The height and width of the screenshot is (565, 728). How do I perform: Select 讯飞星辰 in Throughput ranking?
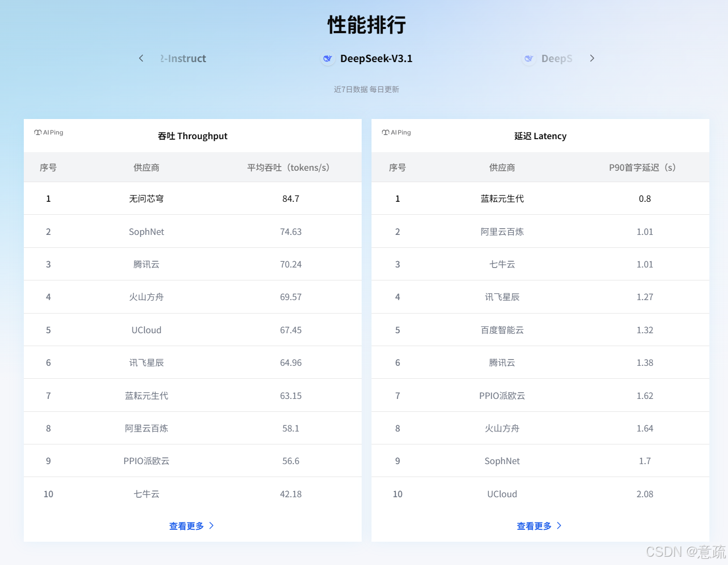coord(146,363)
